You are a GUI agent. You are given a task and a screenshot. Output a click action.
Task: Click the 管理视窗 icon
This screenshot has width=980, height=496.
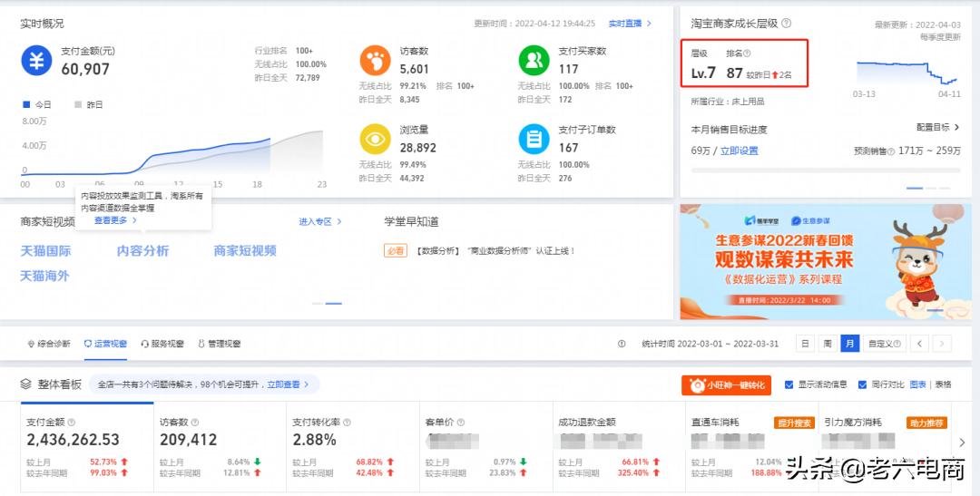coord(201,344)
